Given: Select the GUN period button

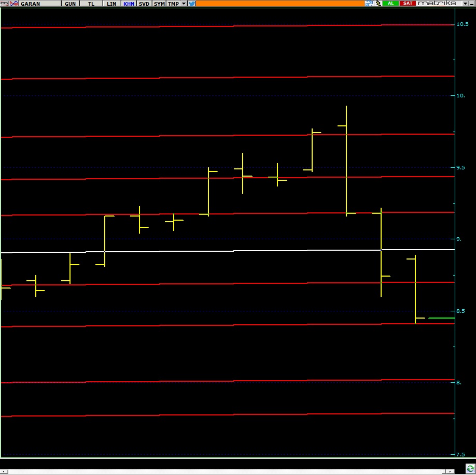Looking at the screenshot, I should pyautogui.click(x=70, y=3).
